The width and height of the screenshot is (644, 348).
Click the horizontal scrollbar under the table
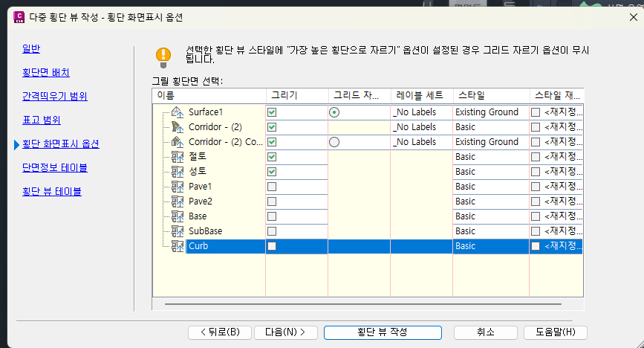pos(364,303)
